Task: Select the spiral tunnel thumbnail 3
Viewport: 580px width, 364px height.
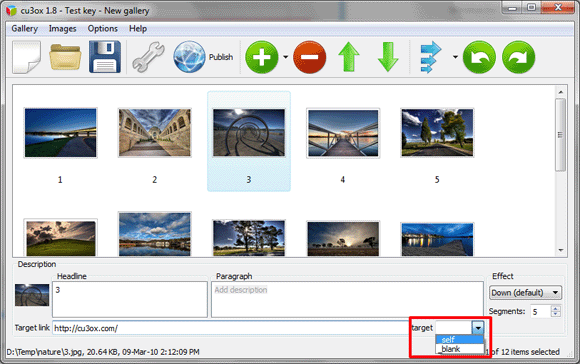Action: pos(249,133)
